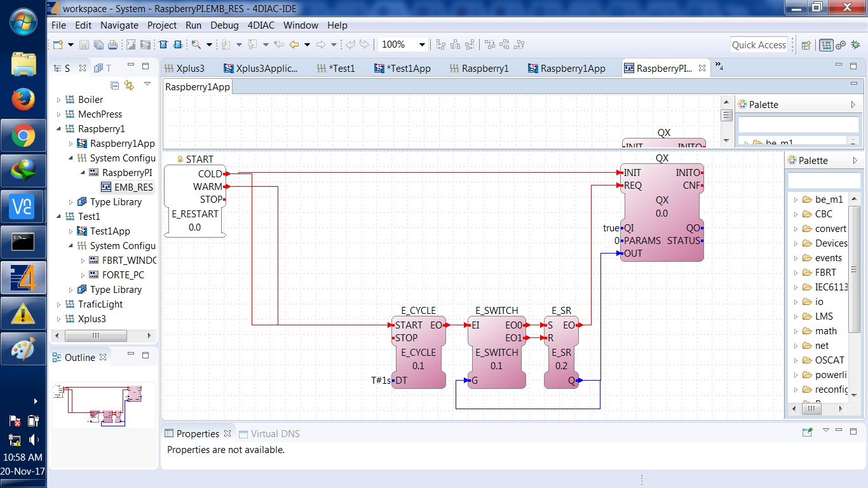Image resolution: width=868 pixels, height=488 pixels.
Task: Show hidden editor tabs list
Action: pyautogui.click(x=719, y=66)
